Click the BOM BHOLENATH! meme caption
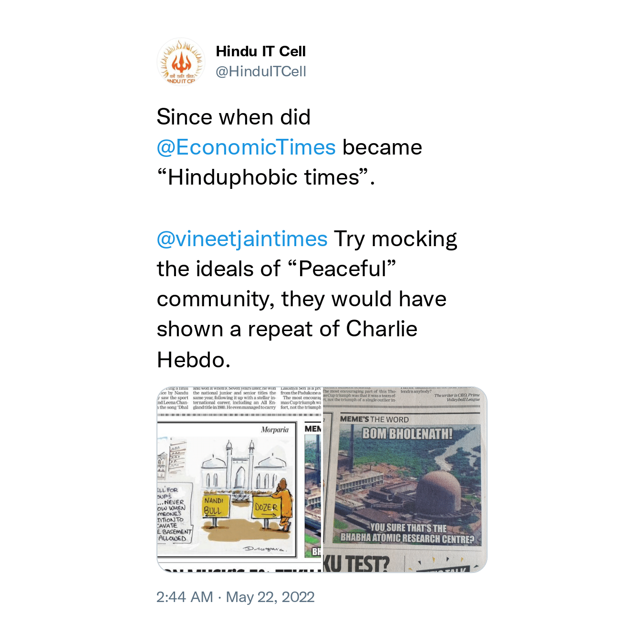The width and height of the screenshot is (644, 644). coord(407,434)
